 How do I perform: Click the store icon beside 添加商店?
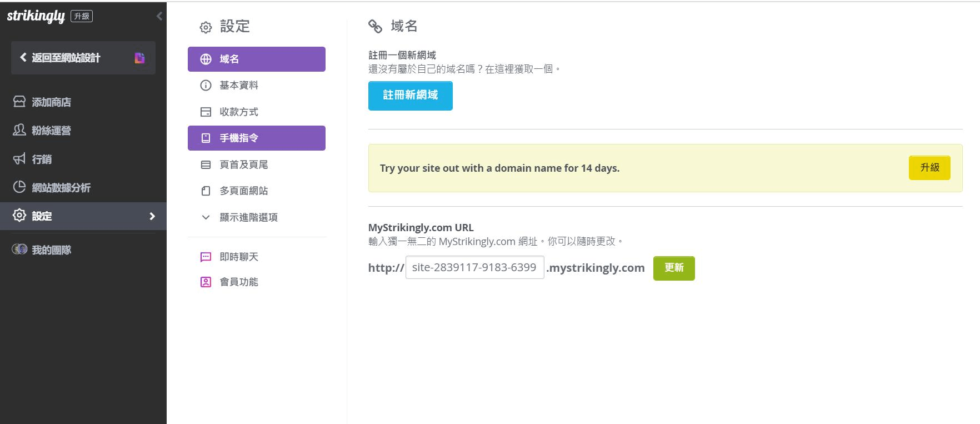19,102
